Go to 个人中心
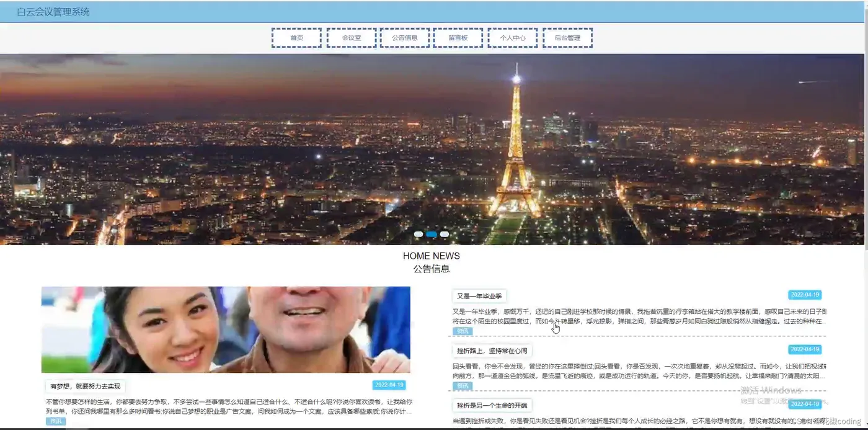Screen dimensions: 868x430 (513, 38)
